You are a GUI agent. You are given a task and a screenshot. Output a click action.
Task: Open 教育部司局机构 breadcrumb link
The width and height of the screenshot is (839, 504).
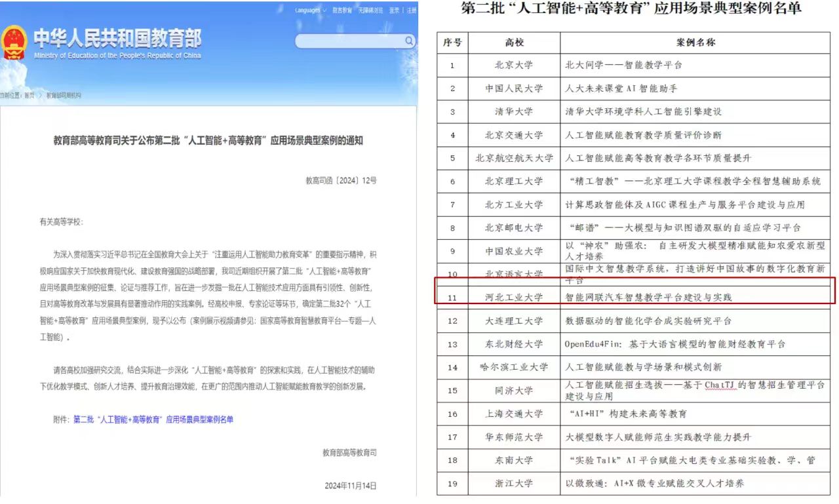[64, 95]
